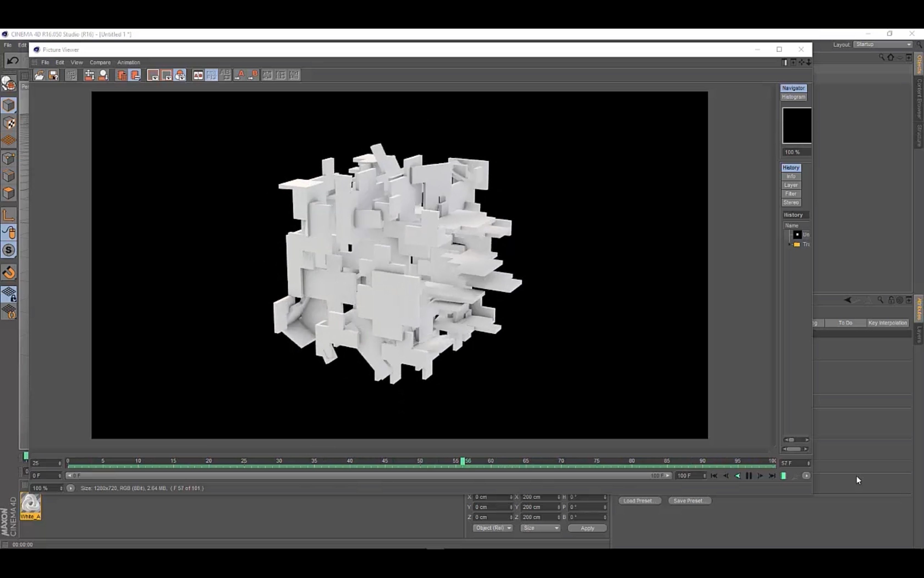Open the Compare menu
The image size is (924, 578).
[x=100, y=62]
